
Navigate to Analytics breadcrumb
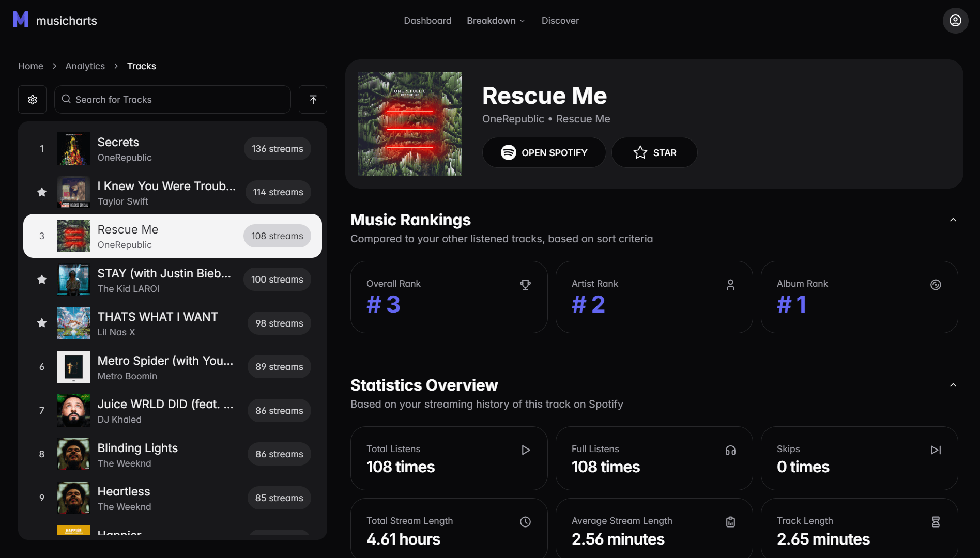pyautogui.click(x=85, y=66)
